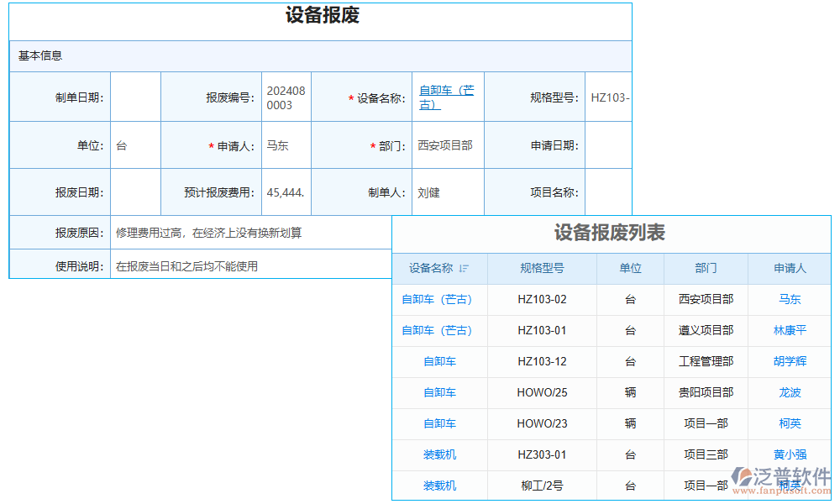Click the 单位 column header

[630, 269]
